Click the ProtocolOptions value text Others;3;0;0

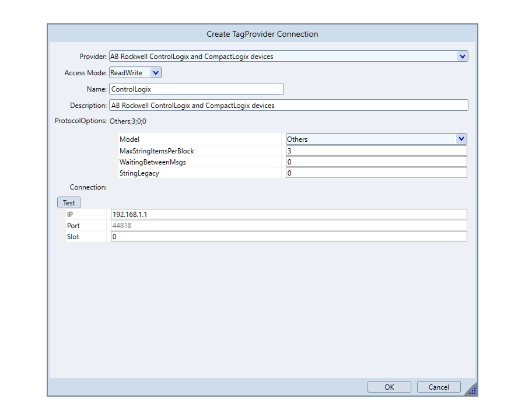[x=128, y=121]
